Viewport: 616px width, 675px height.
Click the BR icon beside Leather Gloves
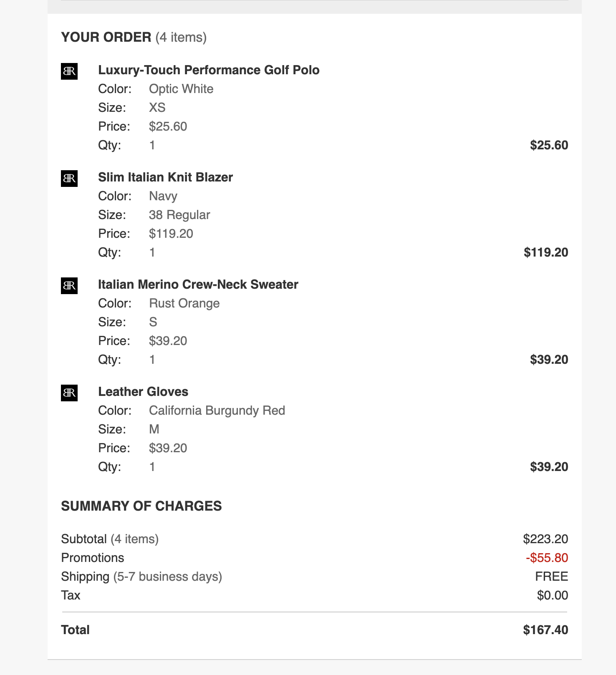69,393
